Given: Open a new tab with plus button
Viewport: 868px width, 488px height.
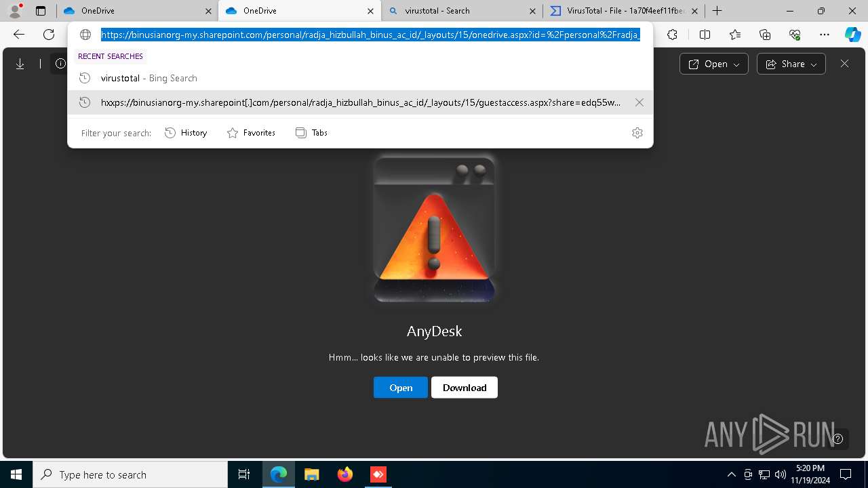Looking at the screenshot, I should tap(717, 11).
